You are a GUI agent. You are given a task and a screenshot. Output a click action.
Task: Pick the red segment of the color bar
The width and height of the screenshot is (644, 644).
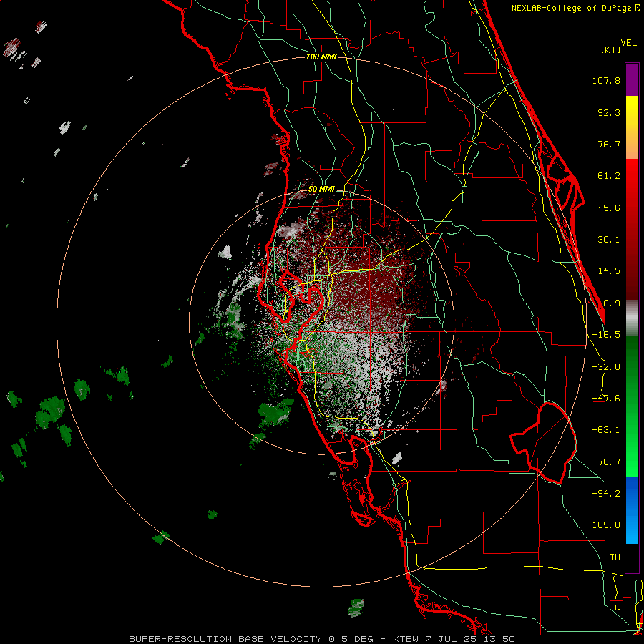632,229
